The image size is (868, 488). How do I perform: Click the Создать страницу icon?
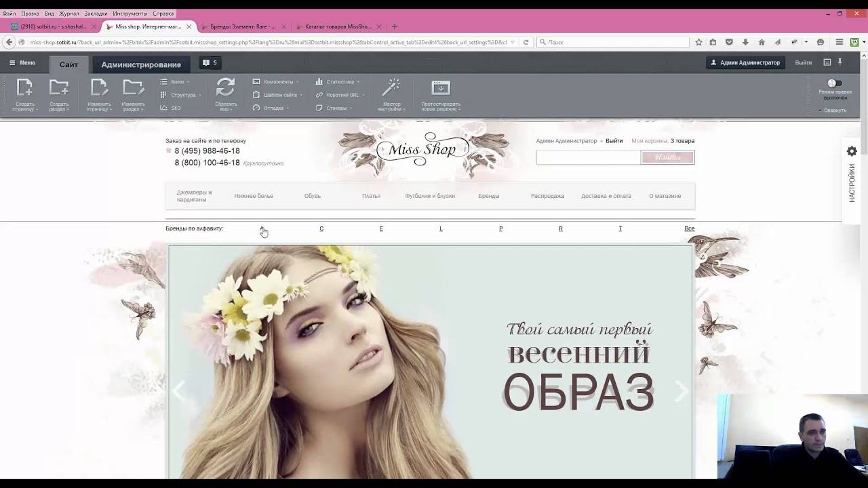pyautogui.click(x=24, y=87)
